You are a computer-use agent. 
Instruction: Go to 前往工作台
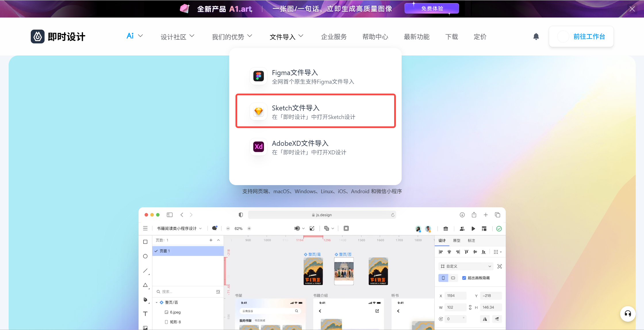pyautogui.click(x=589, y=36)
